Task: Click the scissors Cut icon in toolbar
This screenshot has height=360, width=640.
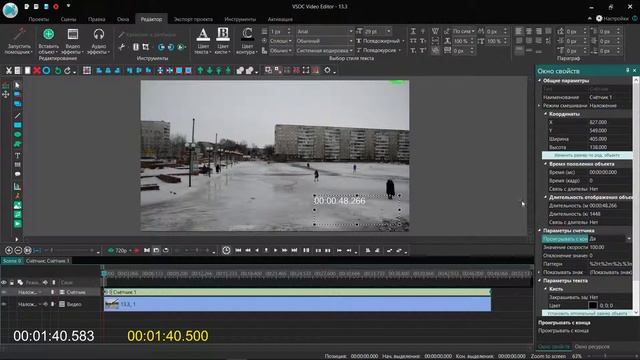Action: click(x=9, y=71)
